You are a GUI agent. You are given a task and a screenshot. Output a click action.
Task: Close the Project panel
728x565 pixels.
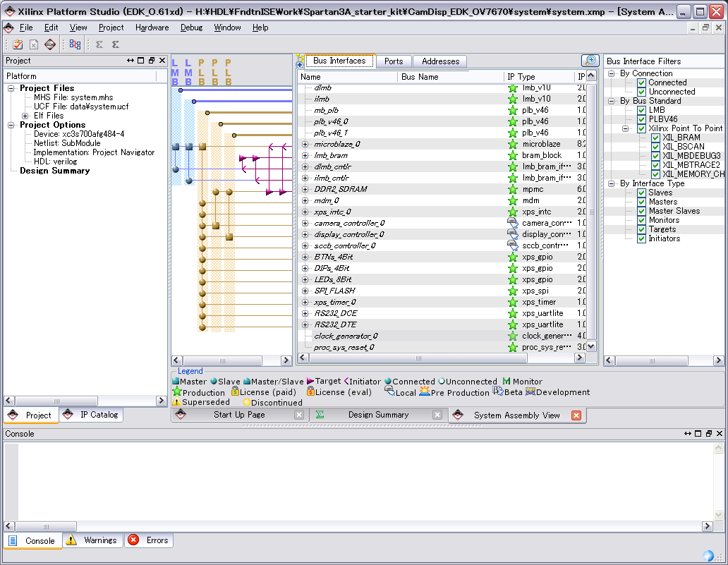(x=162, y=61)
